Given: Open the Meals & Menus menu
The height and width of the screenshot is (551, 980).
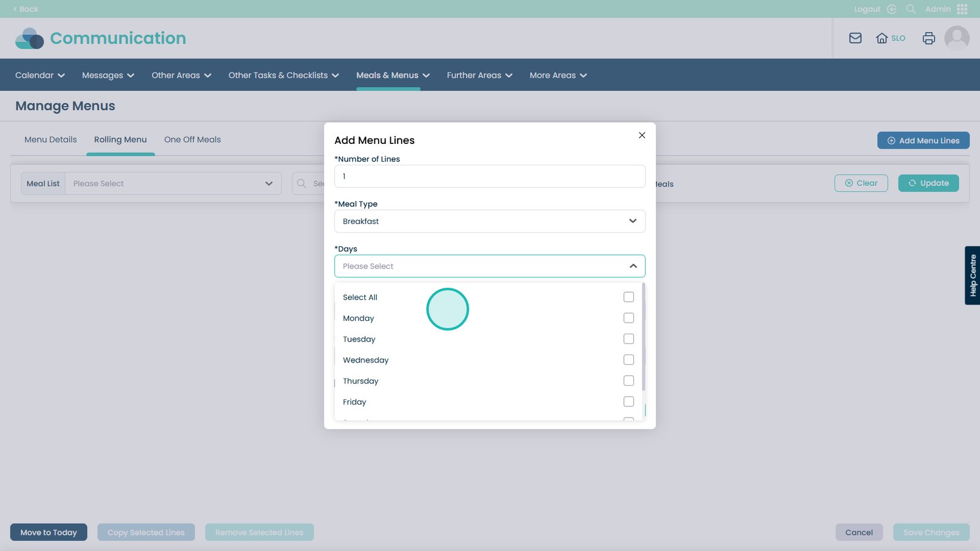Looking at the screenshot, I should click(x=393, y=75).
